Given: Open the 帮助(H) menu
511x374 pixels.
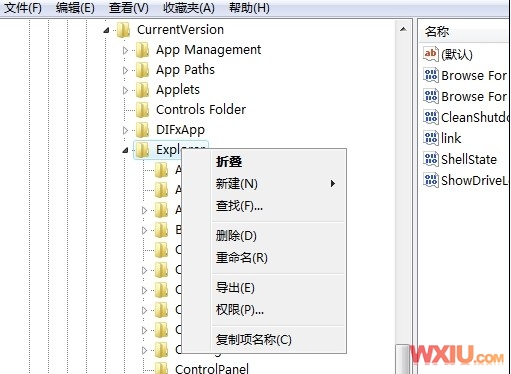Looking at the screenshot, I should click(x=249, y=8).
